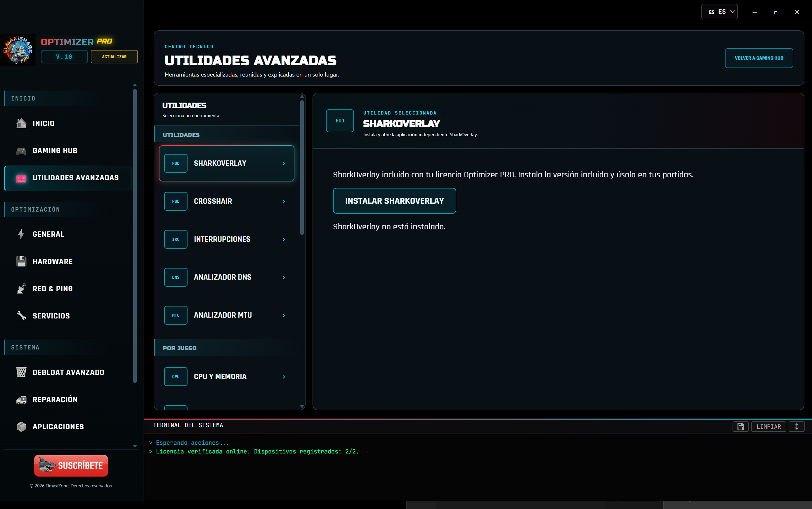This screenshot has height=509, width=812.
Task: Open the ES language dropdown
Action: 719,12
